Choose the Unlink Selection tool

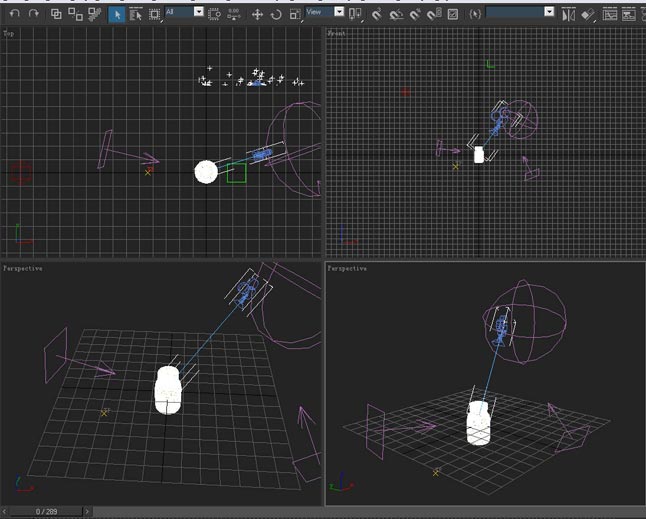click(75, 14)
